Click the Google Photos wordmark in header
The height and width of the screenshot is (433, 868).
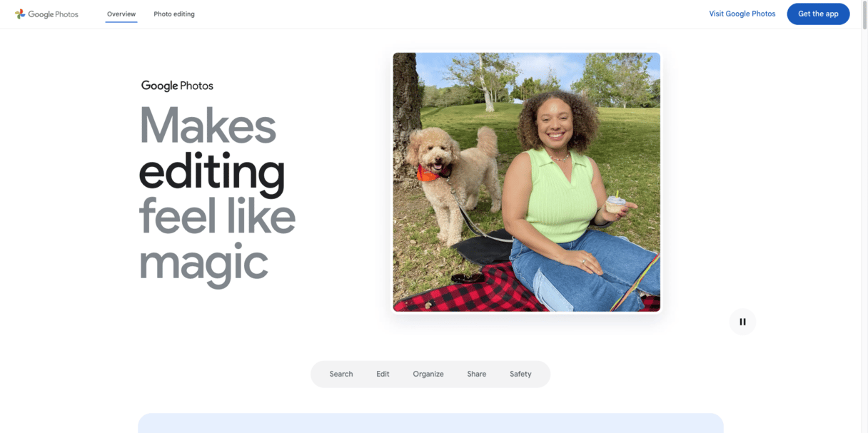(x=54, y=14)
